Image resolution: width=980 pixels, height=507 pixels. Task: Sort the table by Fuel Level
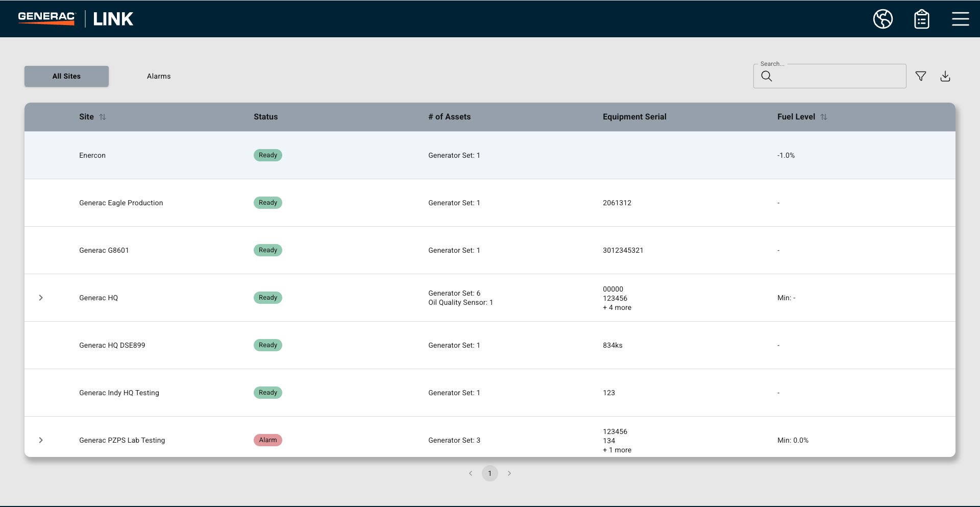823,117
